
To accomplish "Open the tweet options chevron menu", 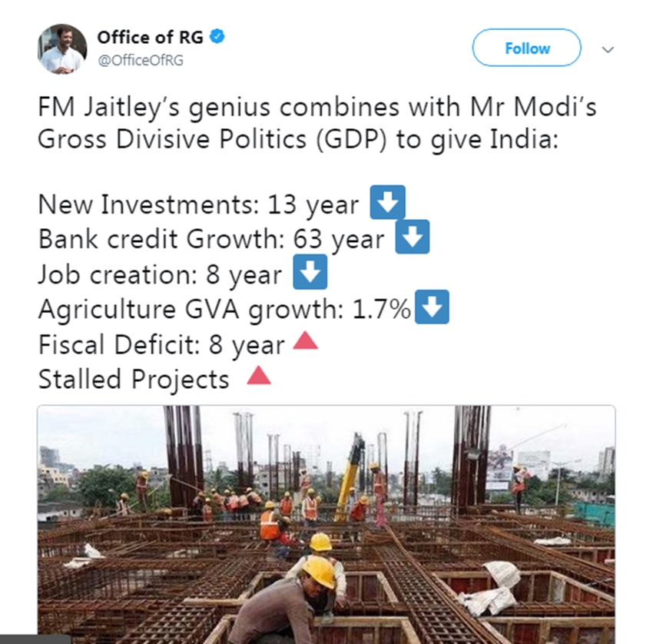I will (608, 49).
